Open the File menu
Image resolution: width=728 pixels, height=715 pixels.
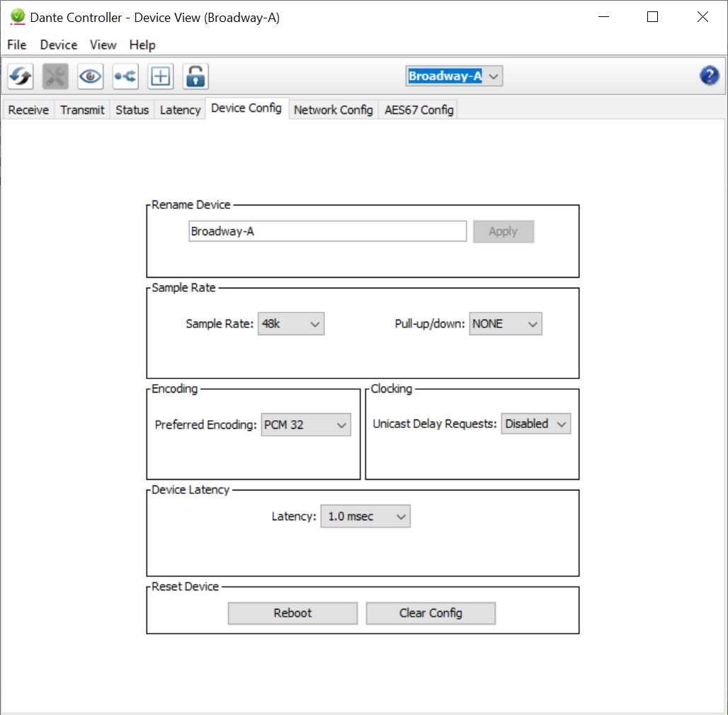17,45
